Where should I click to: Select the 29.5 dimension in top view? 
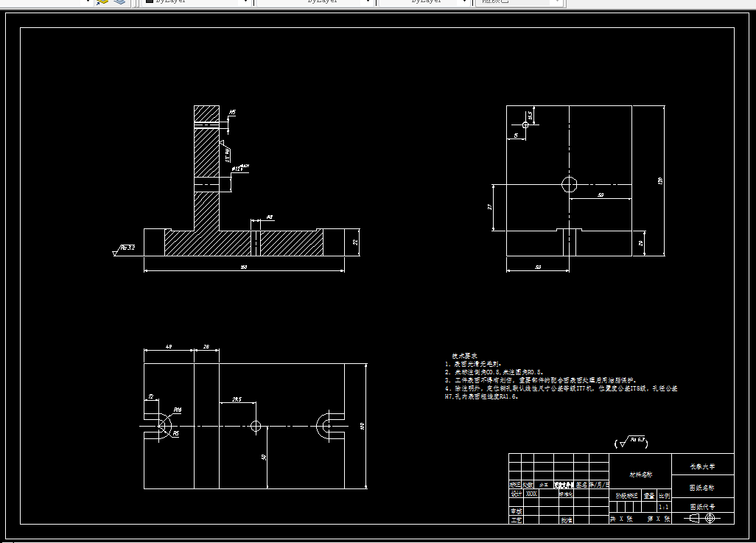tap(237, 399)
